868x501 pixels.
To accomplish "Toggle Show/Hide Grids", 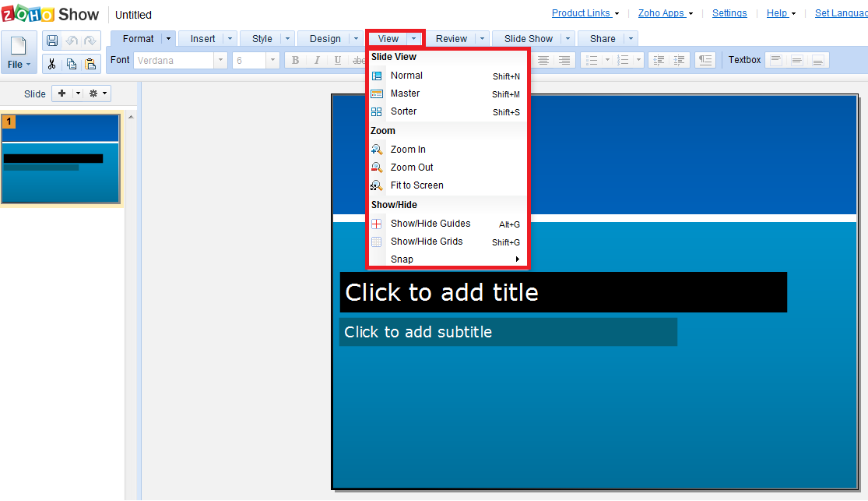I will [446, 241].
